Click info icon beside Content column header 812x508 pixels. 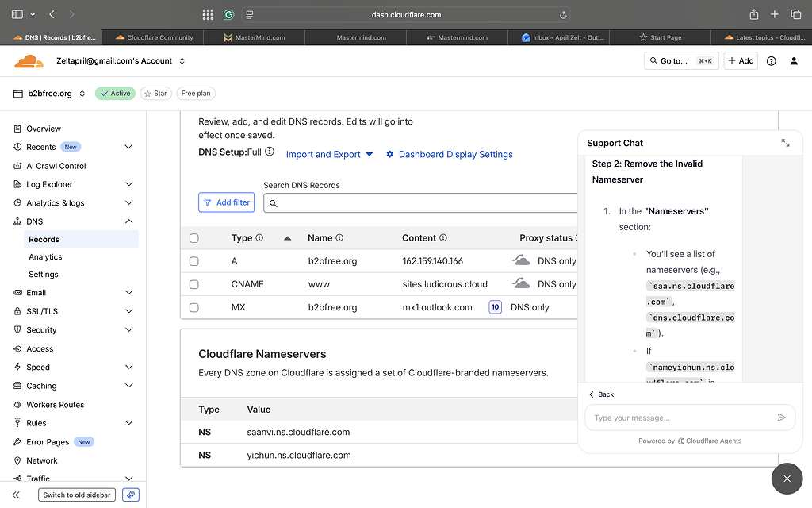[443, 238]
